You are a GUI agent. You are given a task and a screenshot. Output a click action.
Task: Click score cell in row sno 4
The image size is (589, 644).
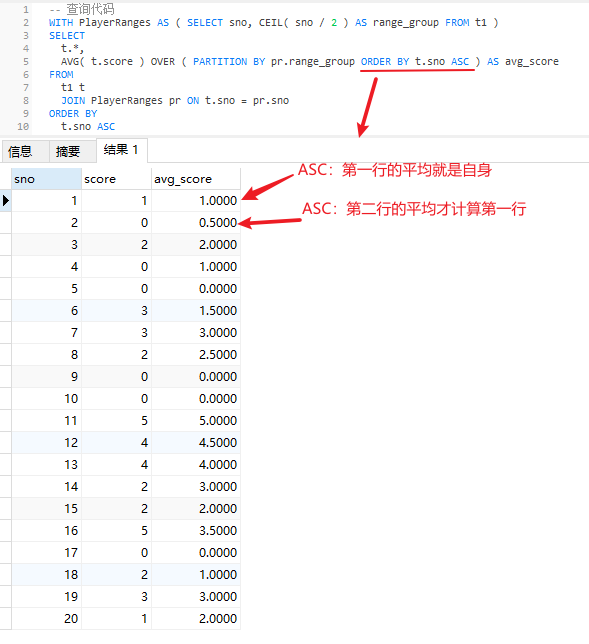(116, 267)
